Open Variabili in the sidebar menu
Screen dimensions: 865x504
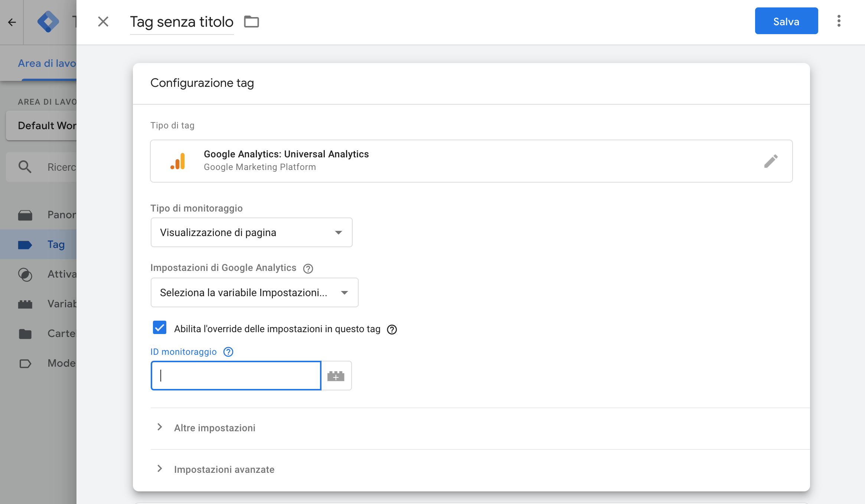tap(38, 304)
